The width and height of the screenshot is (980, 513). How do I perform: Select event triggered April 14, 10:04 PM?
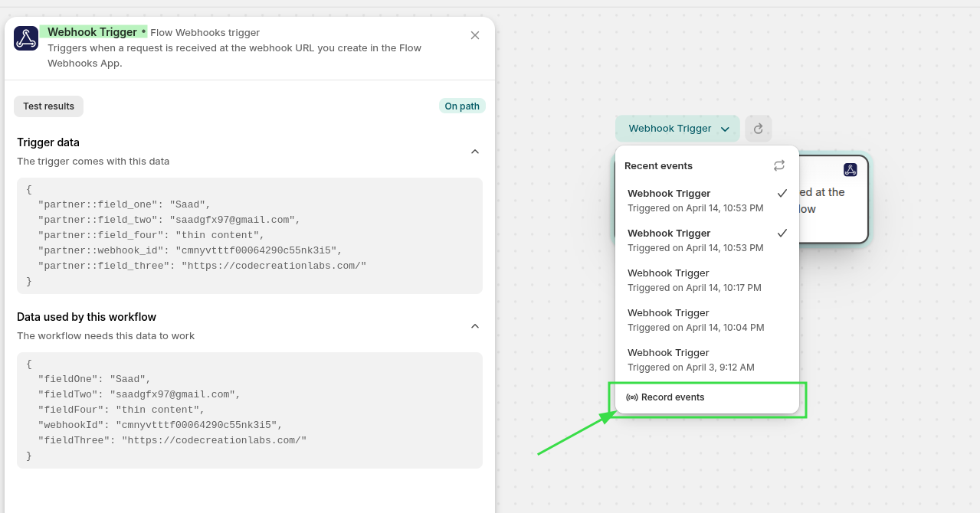point(695,320)
